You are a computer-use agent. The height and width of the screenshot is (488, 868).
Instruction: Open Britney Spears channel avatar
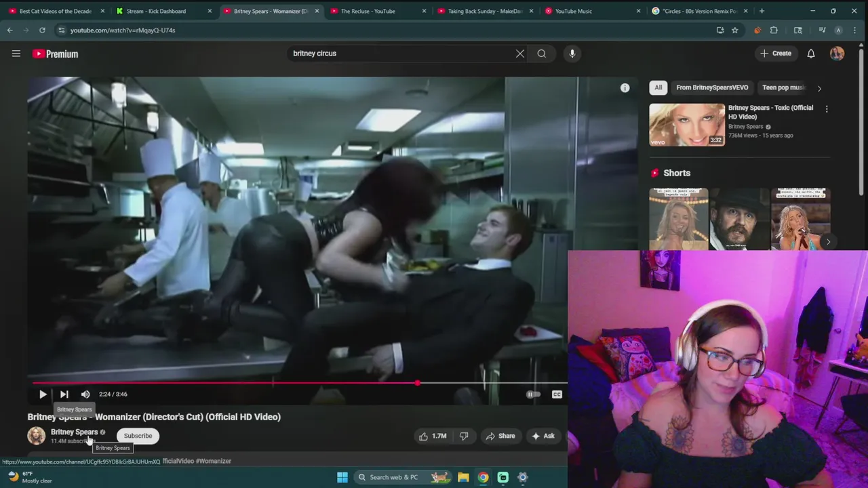[x=37, y=436]
